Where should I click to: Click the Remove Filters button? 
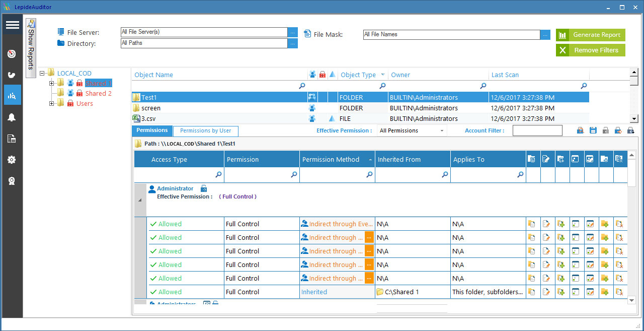pos(590,50)
